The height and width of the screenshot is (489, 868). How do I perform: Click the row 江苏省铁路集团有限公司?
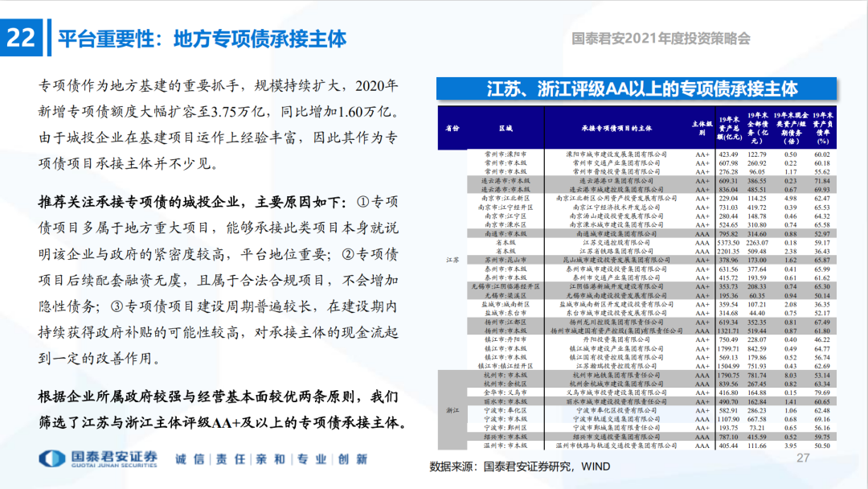click(652, 251)
